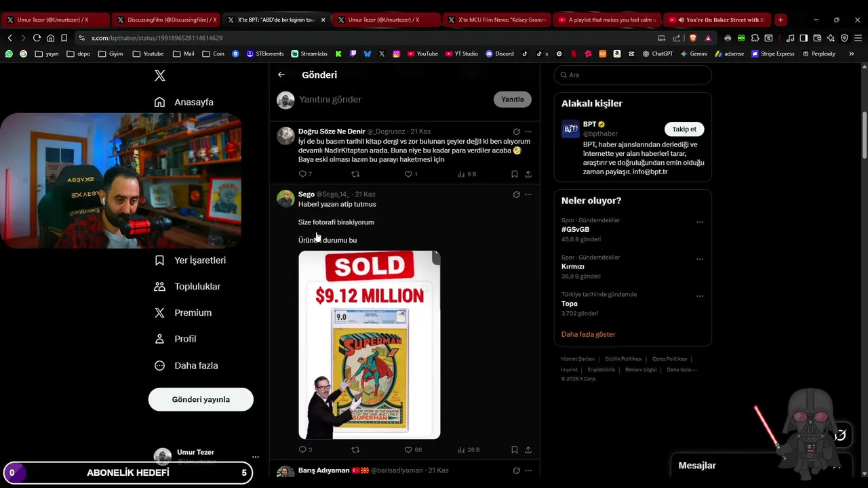The image size is (868, 488).
Task: Open the Mesajlar messages drawer
Action: [697, 466]
